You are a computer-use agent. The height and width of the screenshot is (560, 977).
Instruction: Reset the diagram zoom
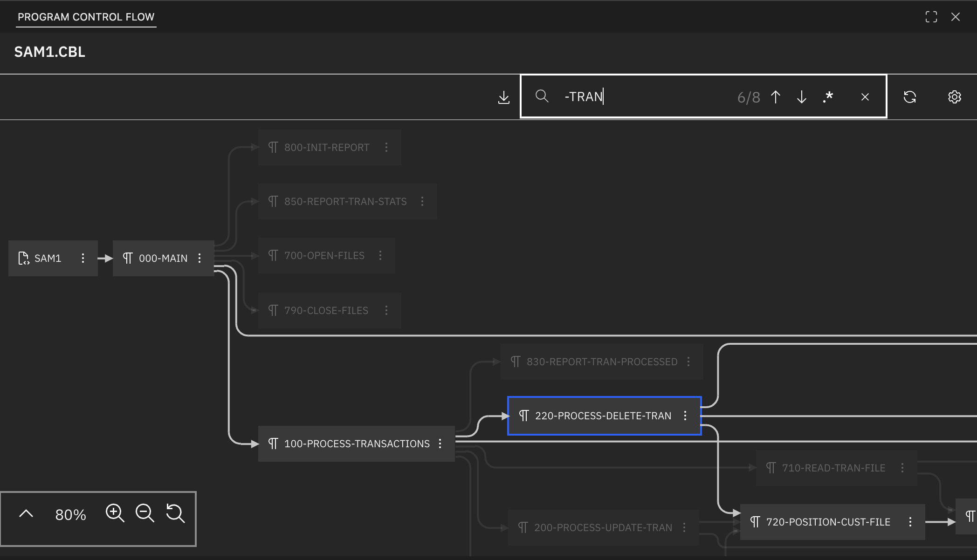[175, 513]
